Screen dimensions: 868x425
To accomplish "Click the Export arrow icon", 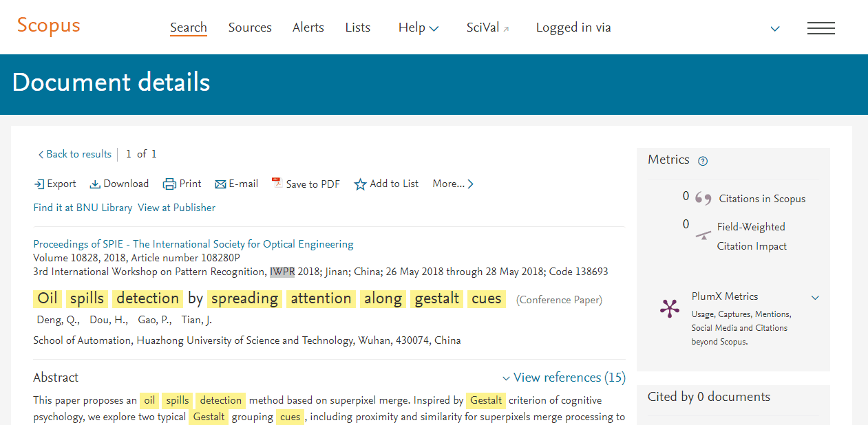I will pyautogui.click(x=39, y=184).
